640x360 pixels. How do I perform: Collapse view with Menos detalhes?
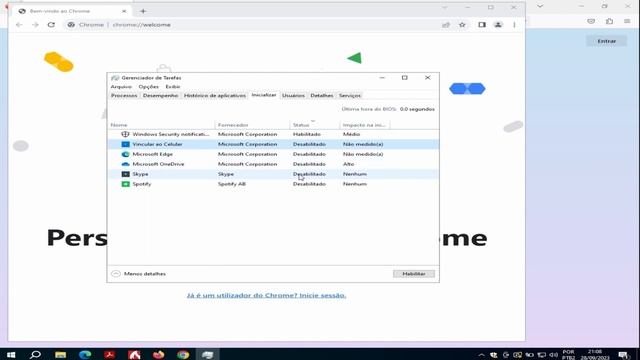coord(139,273)
